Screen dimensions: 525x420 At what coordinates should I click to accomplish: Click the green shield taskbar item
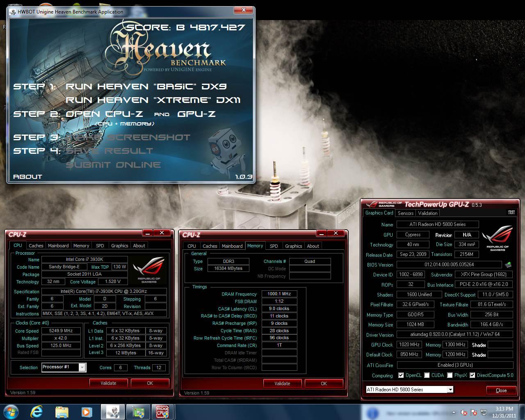point(138,412)
